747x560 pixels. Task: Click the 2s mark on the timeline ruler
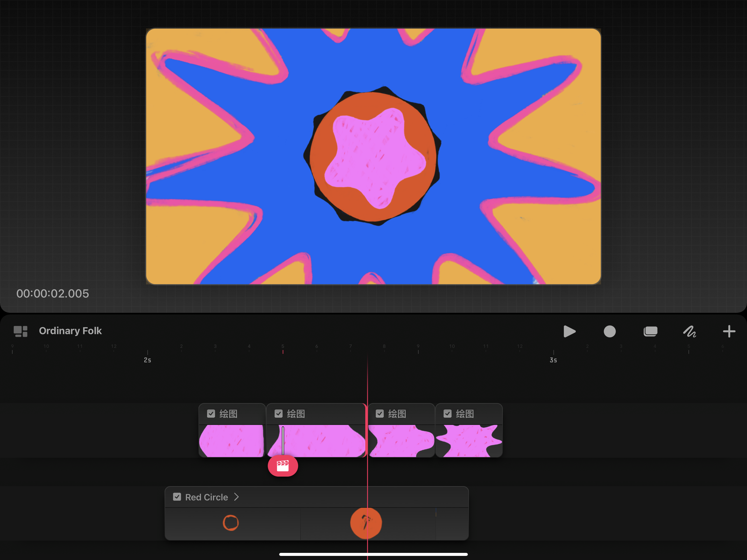coord(147,360)
